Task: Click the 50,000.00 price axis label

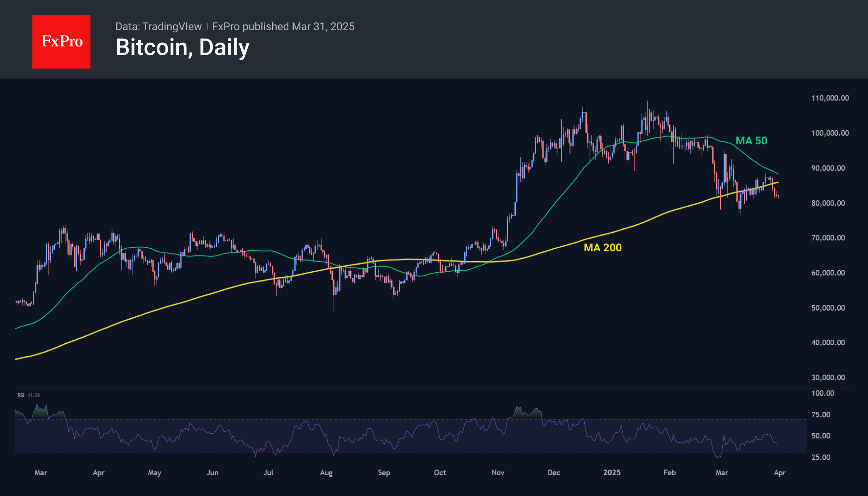Action: [828, 308]
